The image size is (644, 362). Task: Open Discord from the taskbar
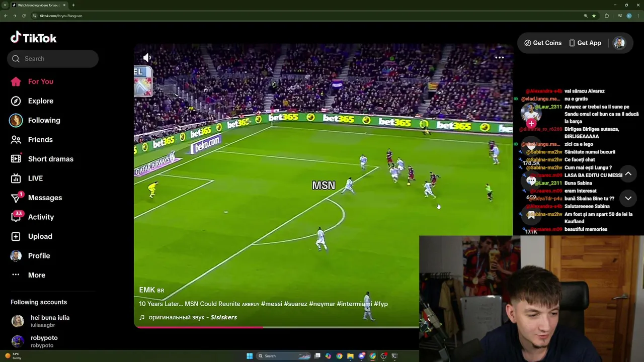pyautogui.click(x=361, y=356)
